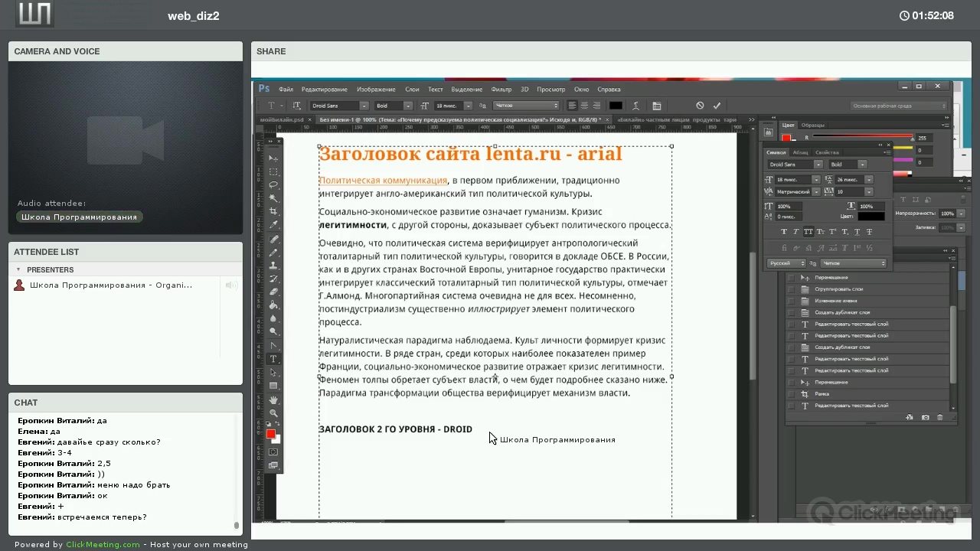Toggle All Caps in Character panel
This screenshot has width=980, height=551.
pos(808,232)
